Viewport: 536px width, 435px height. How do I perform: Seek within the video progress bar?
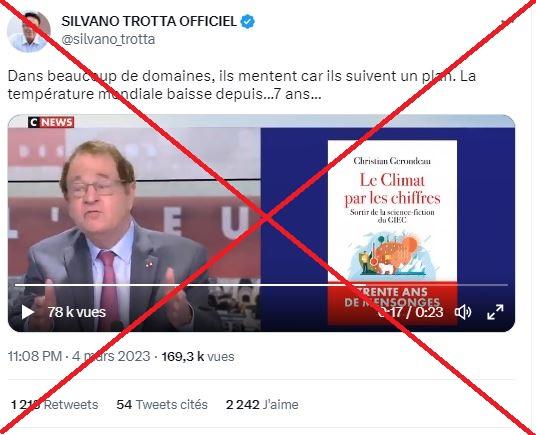coord(261,284)
